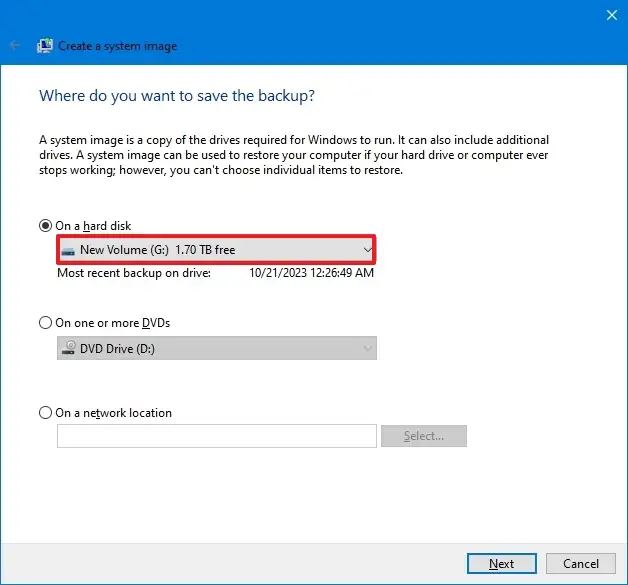Open the New Volume (G:) drive dropdown
The width and height of the screenshot is (628, 585).
[216, 250]
